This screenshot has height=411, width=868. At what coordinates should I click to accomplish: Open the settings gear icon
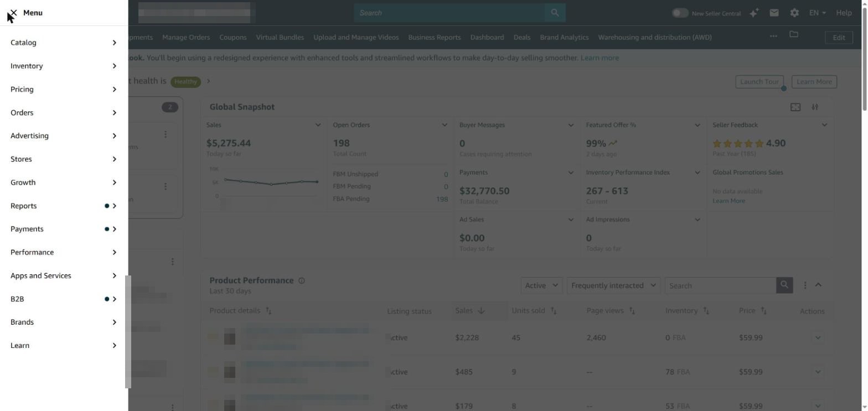(x=794, y=13)
